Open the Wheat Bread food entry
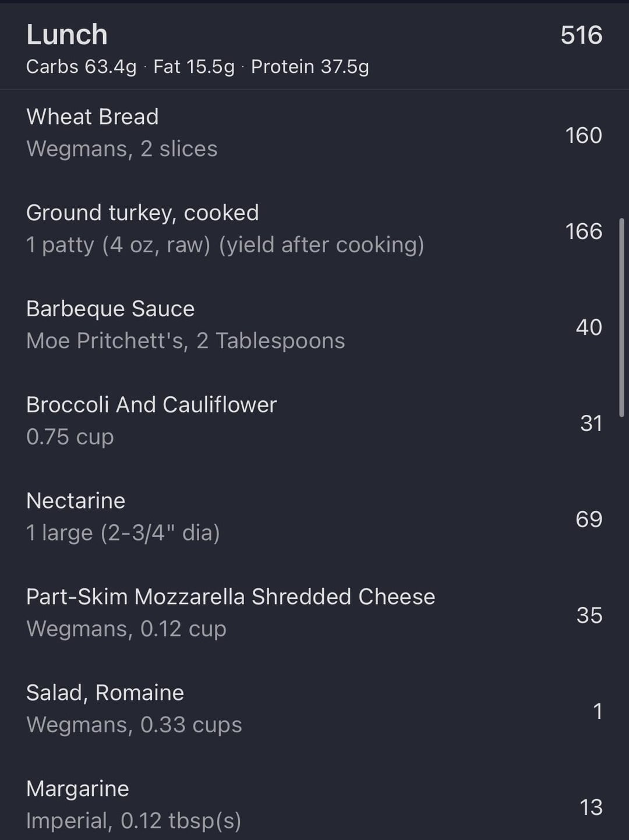629x840 pixels. (93, 117)
